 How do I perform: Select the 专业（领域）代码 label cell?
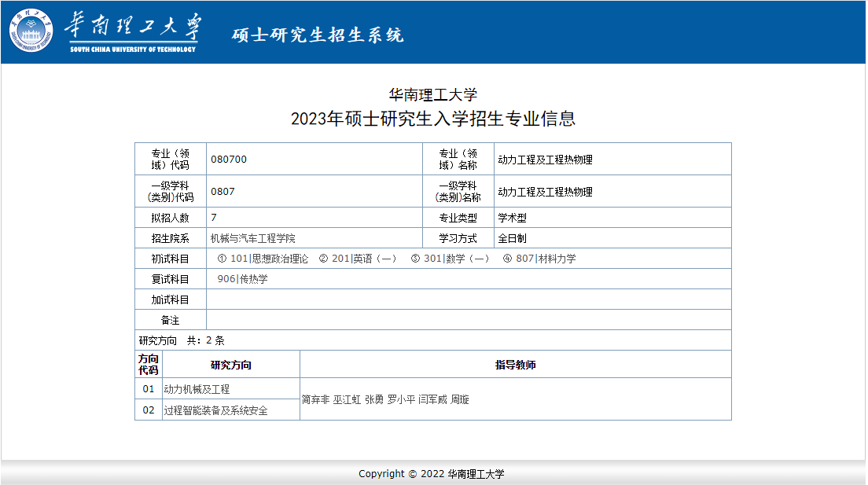171,160
